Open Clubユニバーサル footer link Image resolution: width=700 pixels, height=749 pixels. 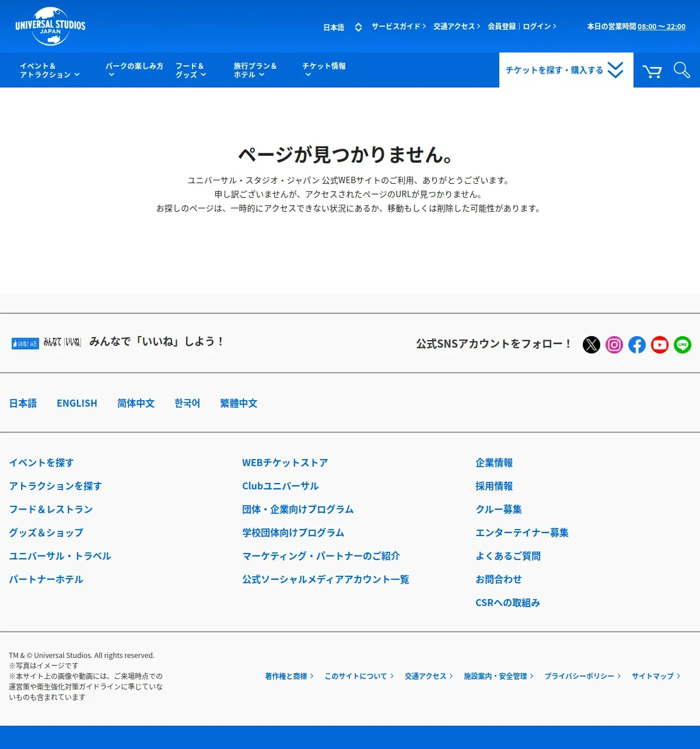[x=281, y=486]
